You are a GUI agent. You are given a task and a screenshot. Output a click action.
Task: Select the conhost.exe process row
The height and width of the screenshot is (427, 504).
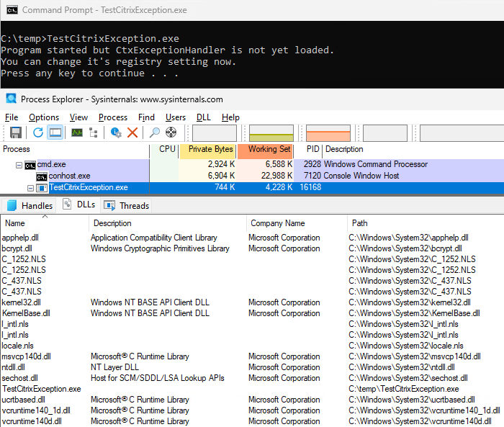[x=252, y=176]
